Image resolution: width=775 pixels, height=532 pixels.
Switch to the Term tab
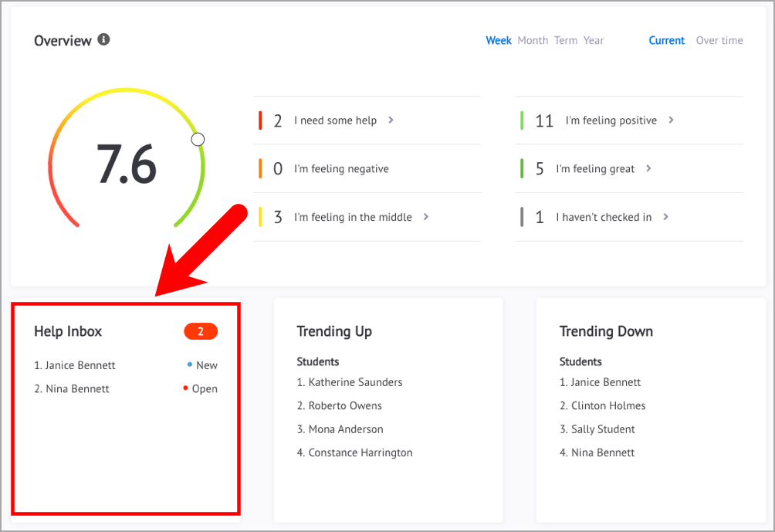pyautogui.click(x=566, y=41)
